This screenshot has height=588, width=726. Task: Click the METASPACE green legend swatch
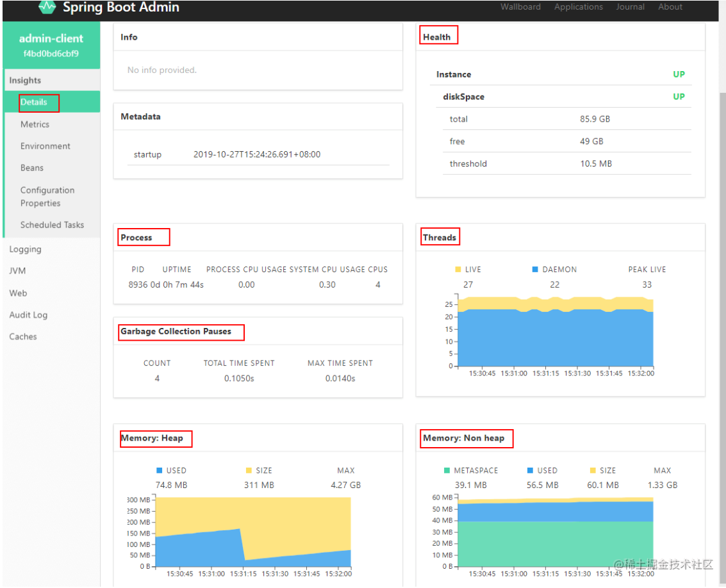tap(447, 470)
